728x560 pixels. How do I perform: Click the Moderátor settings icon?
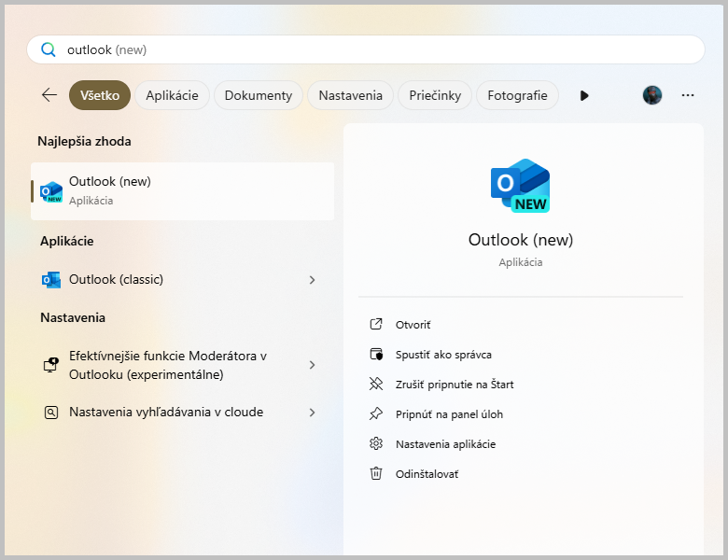(x=51, y=365)
